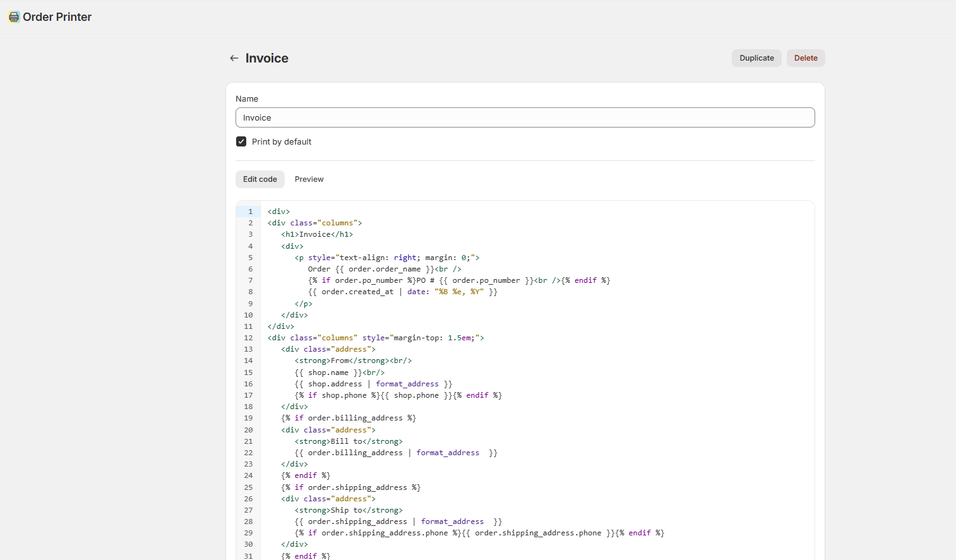The image size is (956, 560).
Task: Place cursor on the h1 Invoice code line
Action: [x=317, y=234]
